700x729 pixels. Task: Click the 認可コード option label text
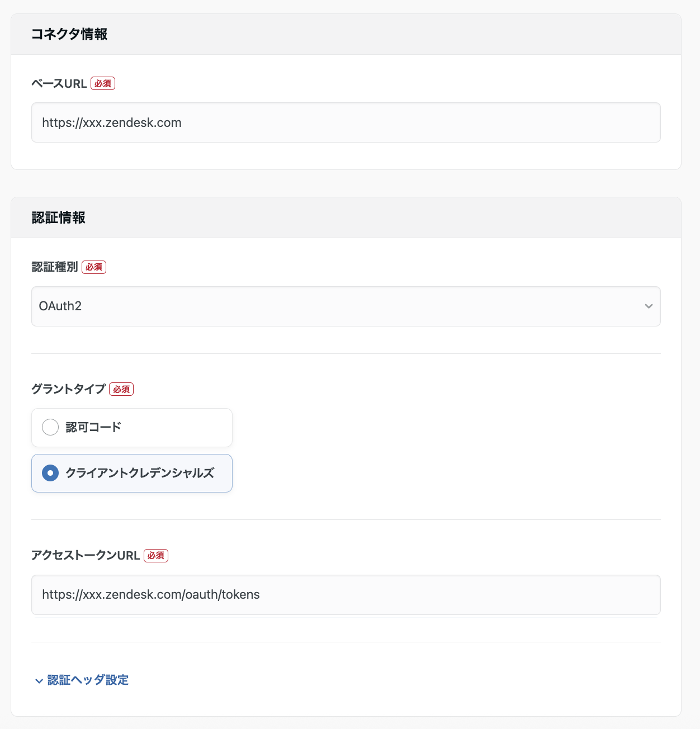click(x=93, y=427)
